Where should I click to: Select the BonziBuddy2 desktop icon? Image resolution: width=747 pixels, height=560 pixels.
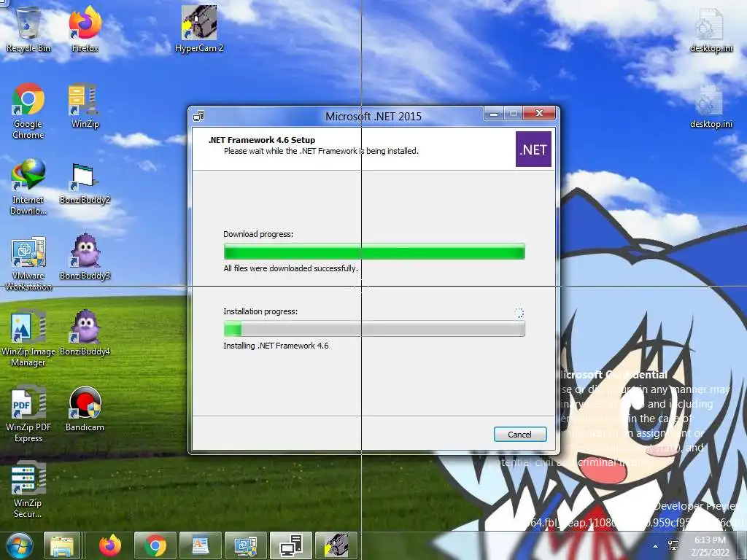tap(85, 184)
